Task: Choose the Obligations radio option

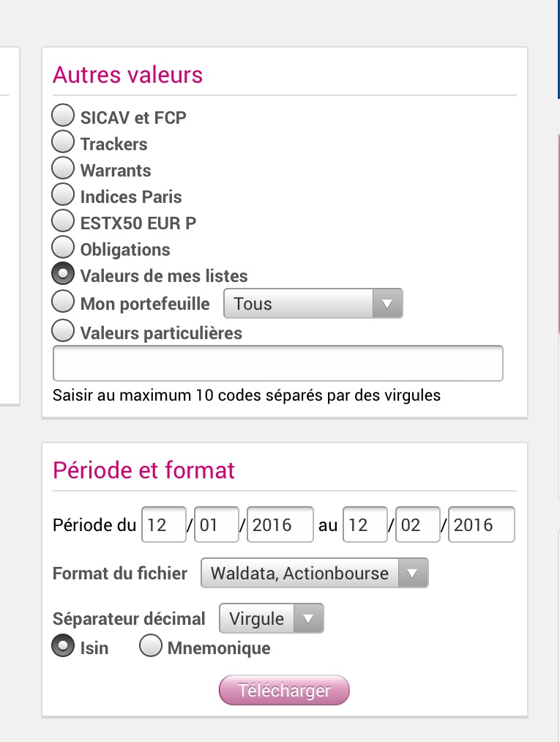Action: pos(64,248)
